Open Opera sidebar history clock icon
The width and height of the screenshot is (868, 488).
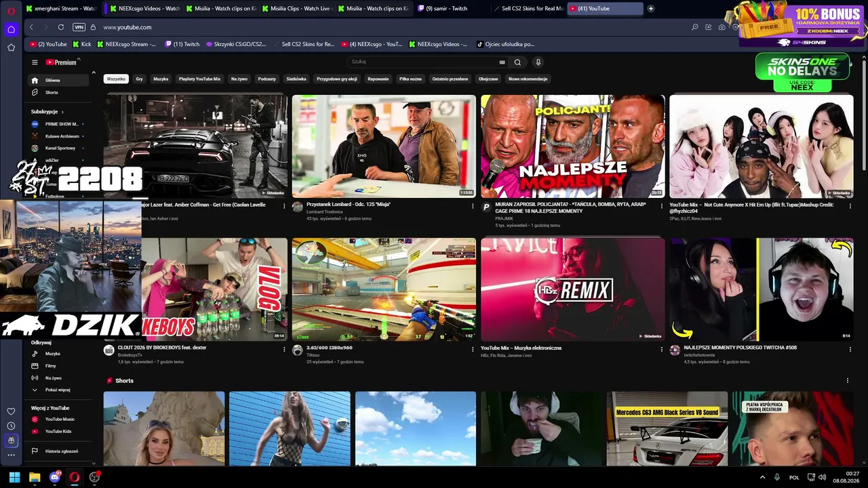(x=11, y=426)
